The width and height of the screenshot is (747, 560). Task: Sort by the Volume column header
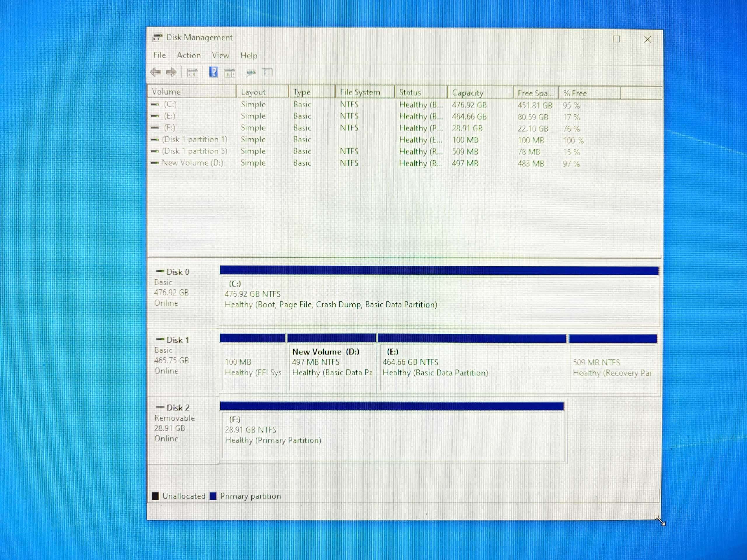[x=192, y=92]
